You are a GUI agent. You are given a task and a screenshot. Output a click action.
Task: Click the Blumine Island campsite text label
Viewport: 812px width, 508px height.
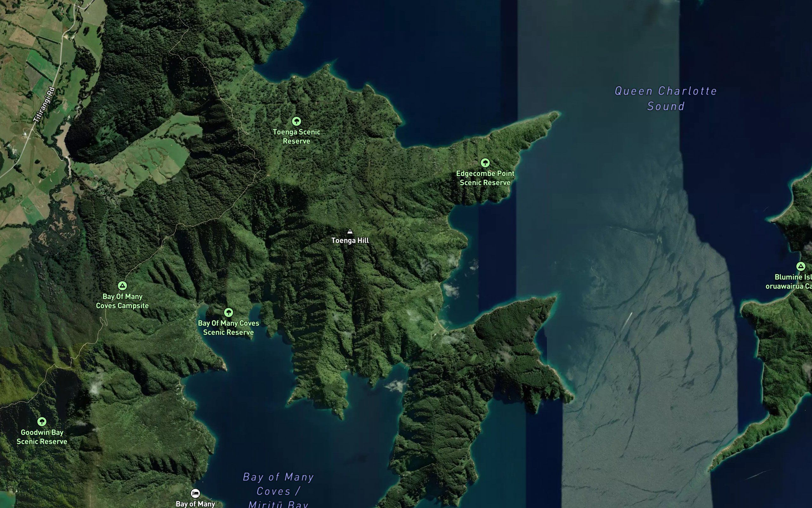point(789,282)
